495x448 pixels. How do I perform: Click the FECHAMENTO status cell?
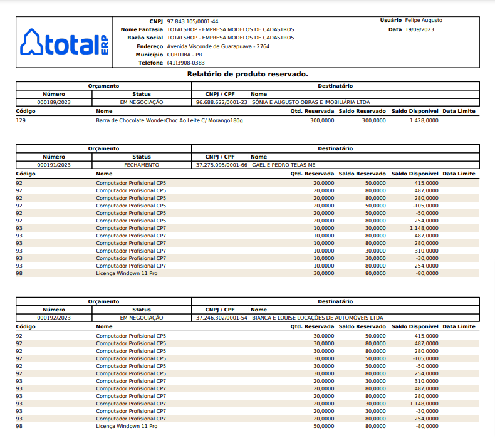pyautogui.click(x=142, y=165)
